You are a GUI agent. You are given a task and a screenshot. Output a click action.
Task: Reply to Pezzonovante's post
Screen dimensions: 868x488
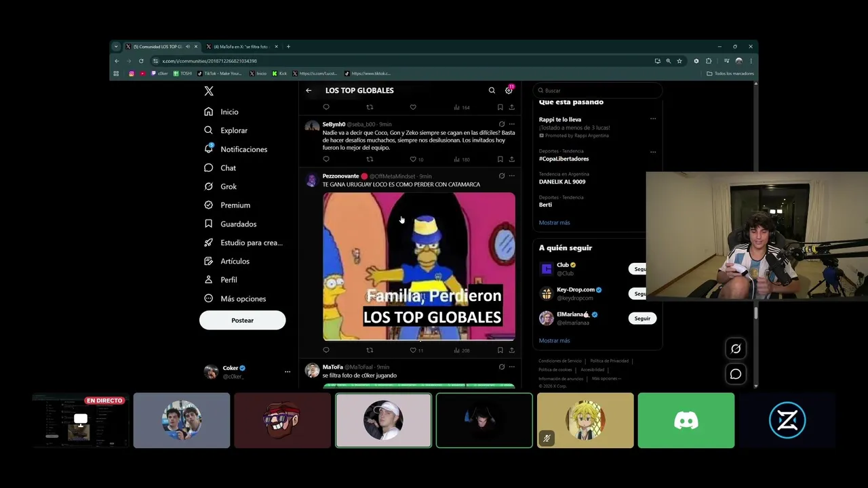tap(326, 350)
